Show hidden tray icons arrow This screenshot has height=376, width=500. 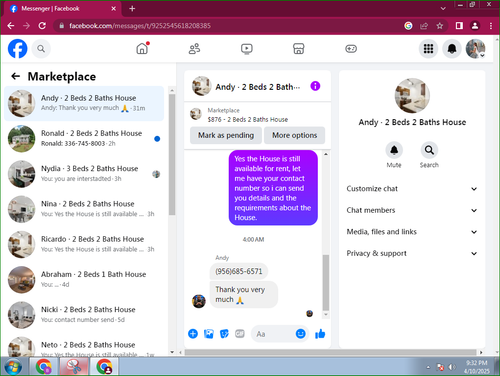click(428, 367)
